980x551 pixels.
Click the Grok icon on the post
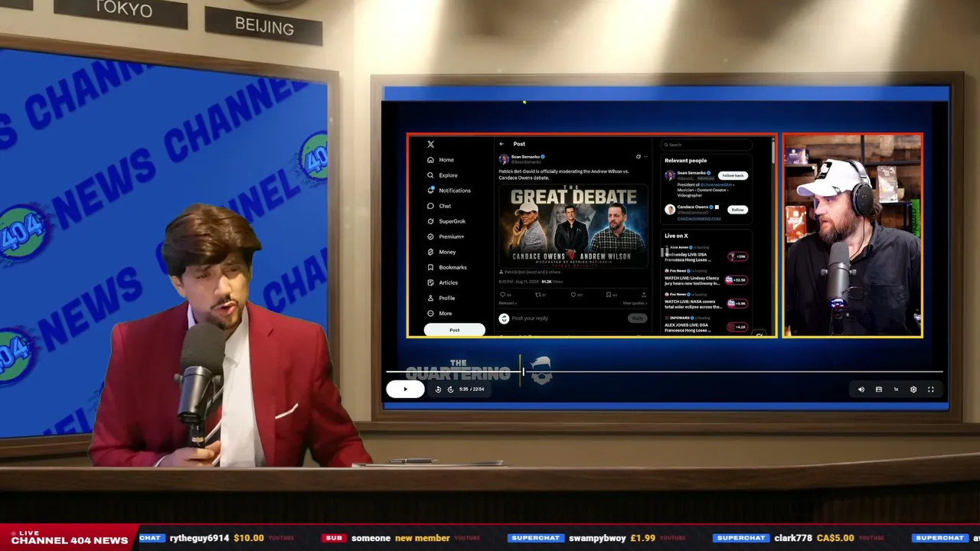[x=638, y=157]
